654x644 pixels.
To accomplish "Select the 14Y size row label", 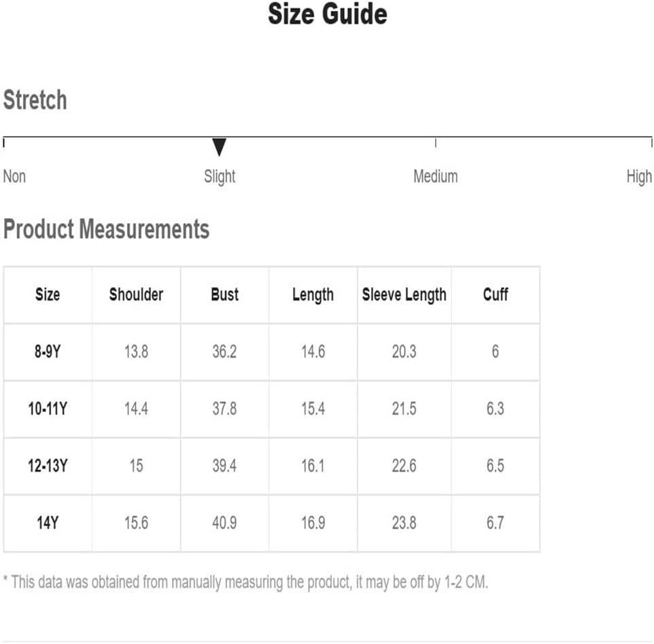I will coord(48,523).
